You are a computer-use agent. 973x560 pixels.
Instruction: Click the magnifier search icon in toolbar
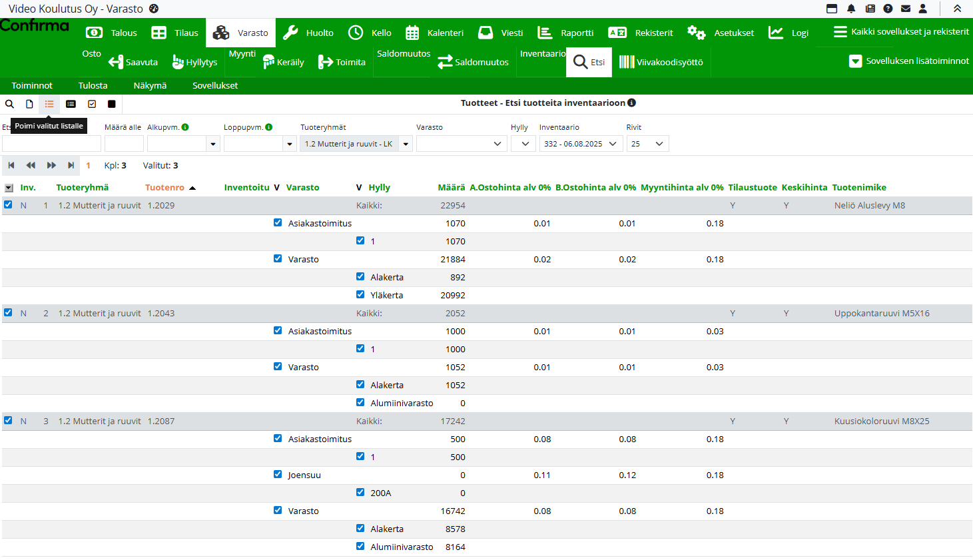9,104
